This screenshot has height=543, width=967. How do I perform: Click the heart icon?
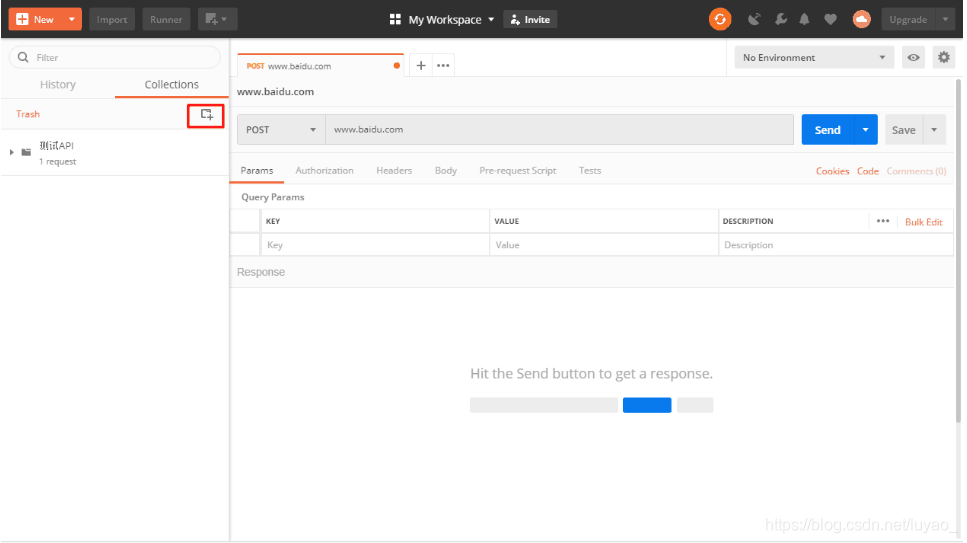click(x=831, y=20)
